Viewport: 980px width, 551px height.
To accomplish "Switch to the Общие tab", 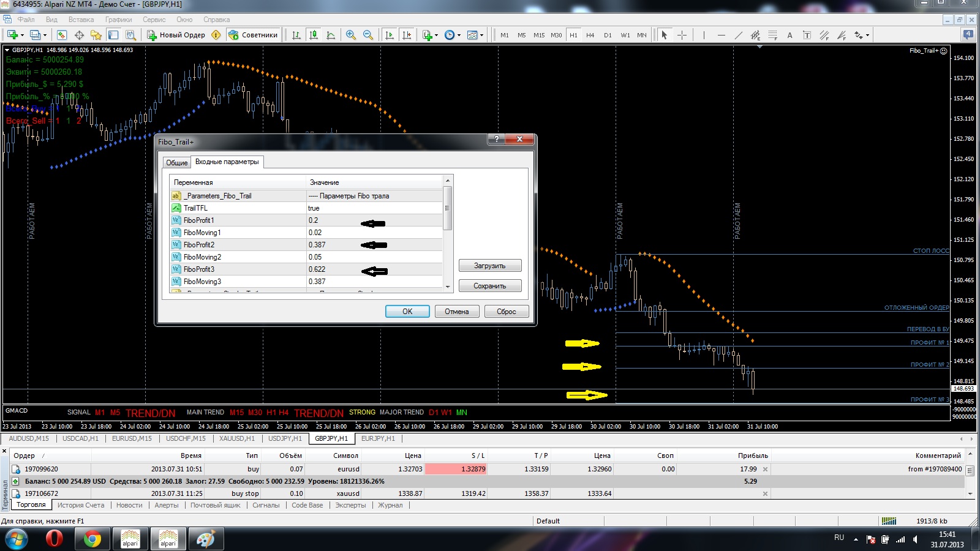I will [176, 162].
